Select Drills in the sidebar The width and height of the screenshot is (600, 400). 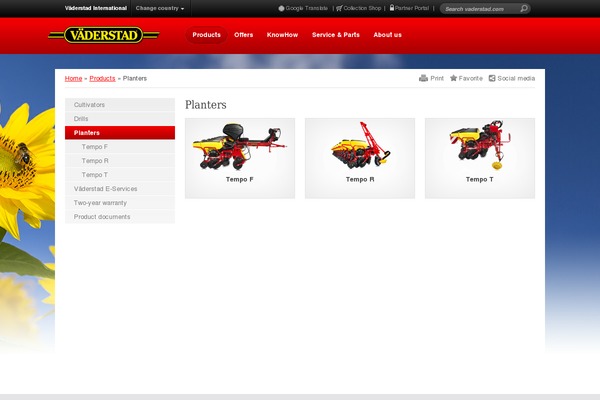[120, 119]
